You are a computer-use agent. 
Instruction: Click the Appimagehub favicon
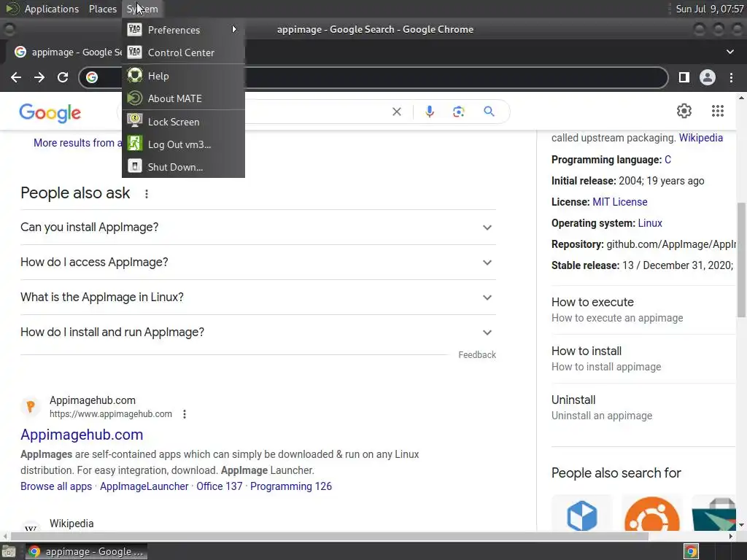31,407
